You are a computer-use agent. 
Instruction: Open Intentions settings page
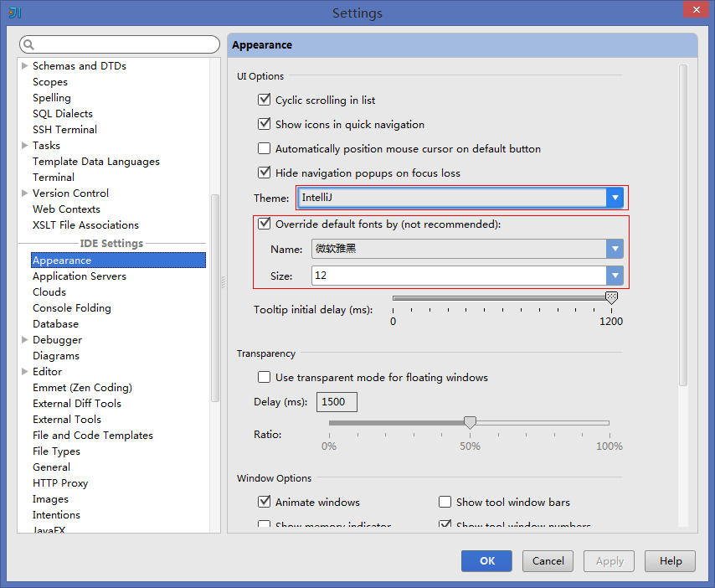point(57,514)
